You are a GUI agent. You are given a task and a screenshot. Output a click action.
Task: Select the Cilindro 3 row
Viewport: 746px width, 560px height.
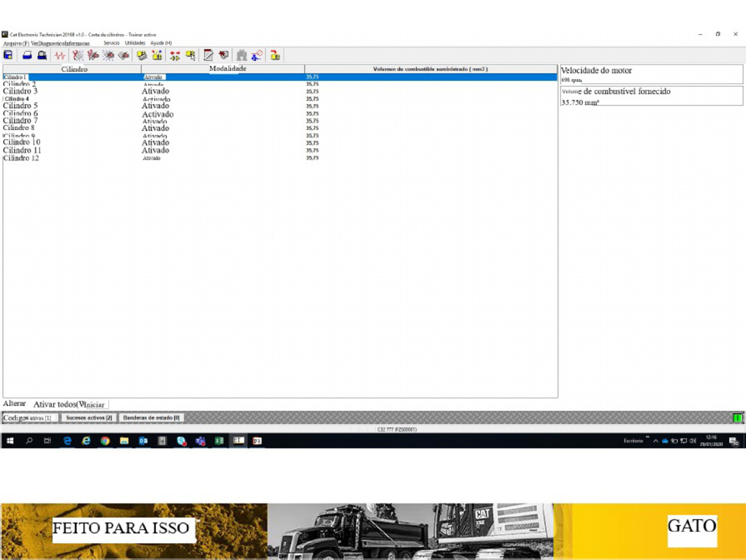coord(280,91)
